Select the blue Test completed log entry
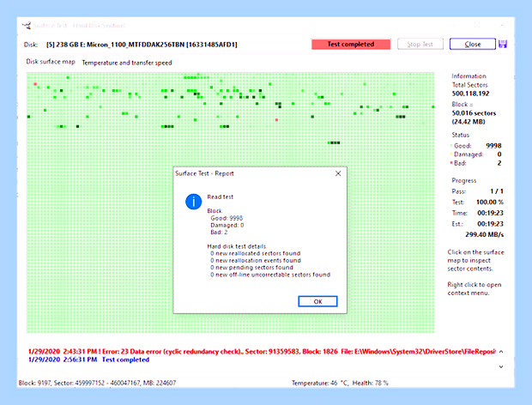 point(88,360)
